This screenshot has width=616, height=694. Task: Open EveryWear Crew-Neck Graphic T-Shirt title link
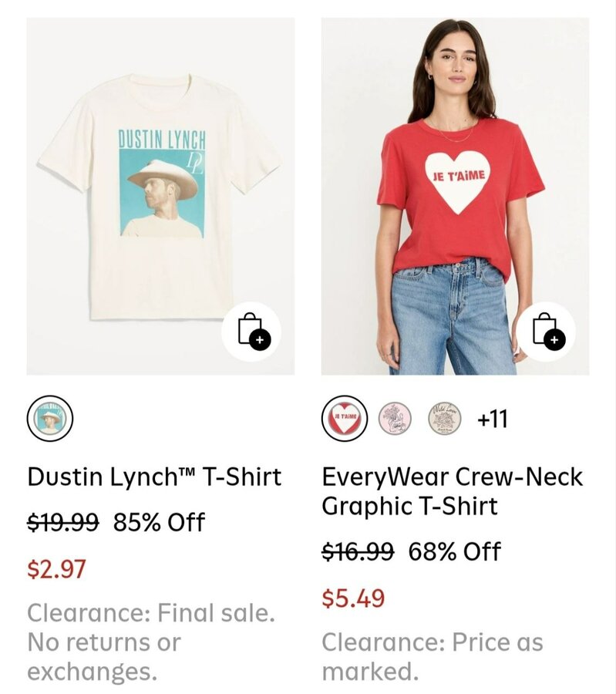452,491
